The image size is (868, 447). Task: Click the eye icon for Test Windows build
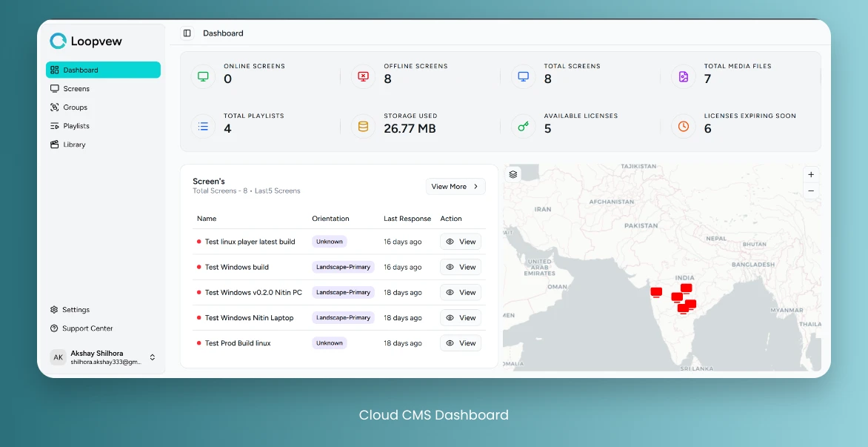450,267
